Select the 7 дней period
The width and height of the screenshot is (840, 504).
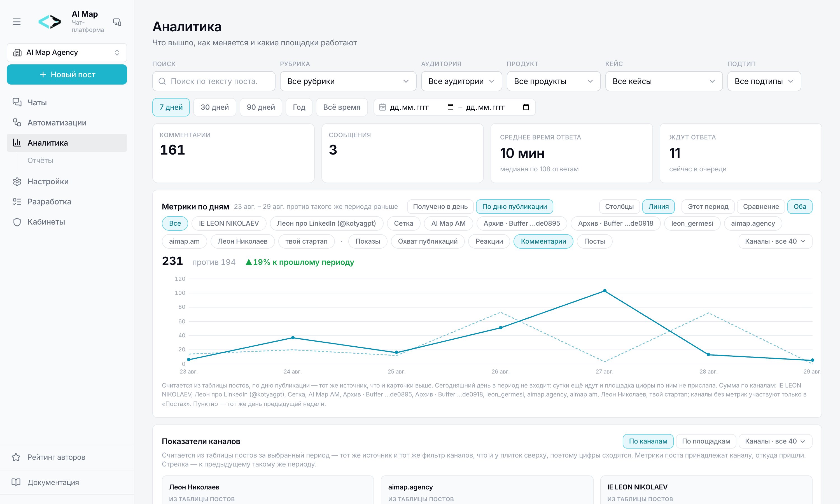pyautogui.click(x=171, y=107)
